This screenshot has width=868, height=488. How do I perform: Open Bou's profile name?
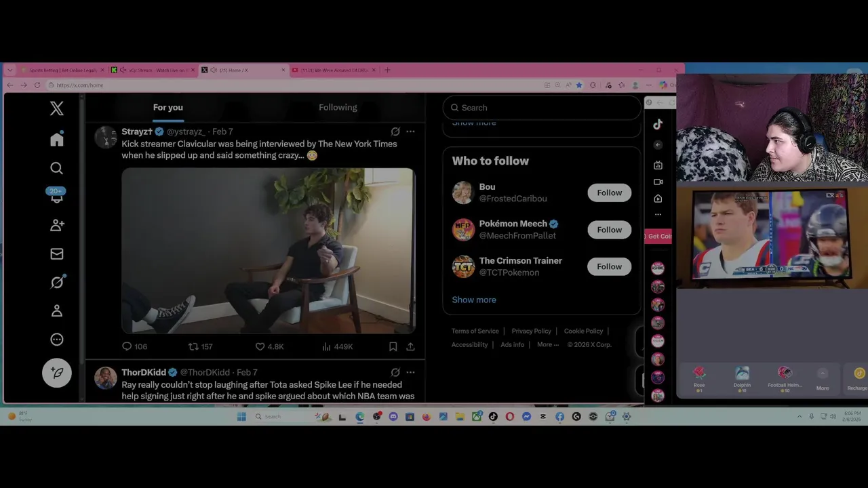[x=487, y=187]
